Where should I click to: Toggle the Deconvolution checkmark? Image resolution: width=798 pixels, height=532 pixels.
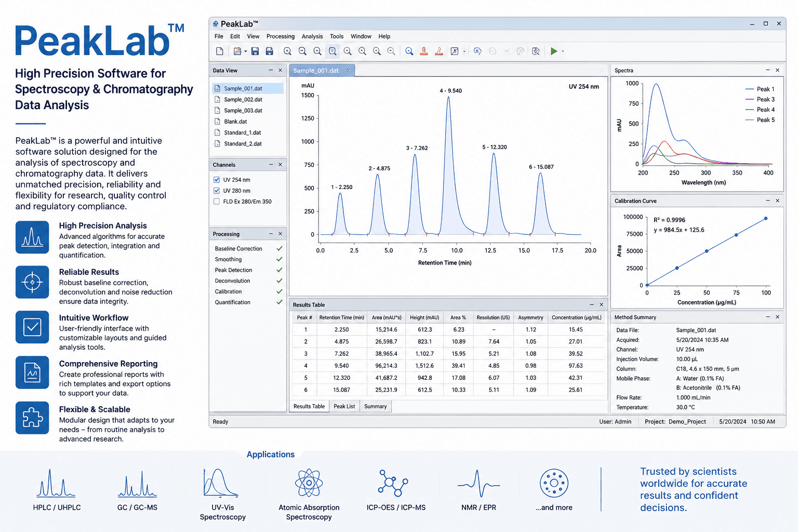coord(280,281)
